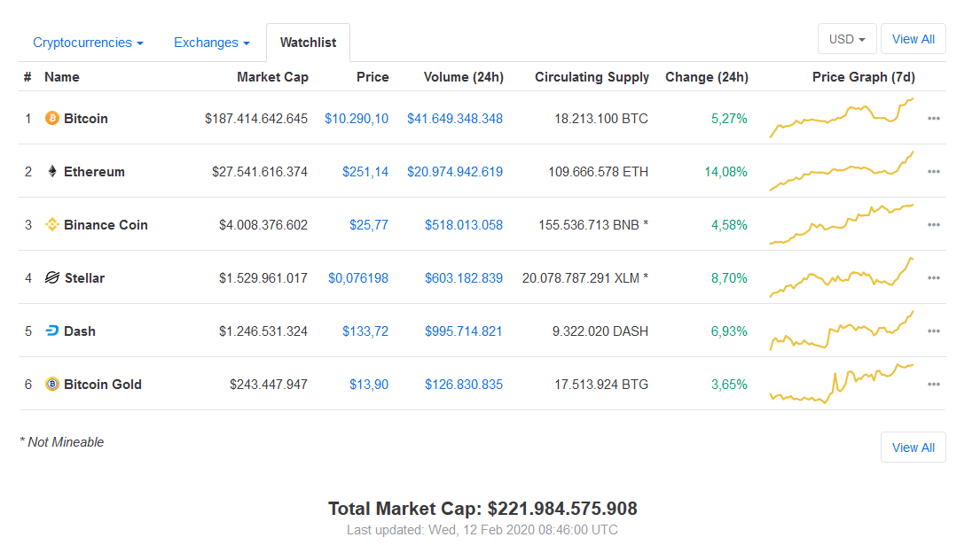Sort by the # rank column header
980x545 pixels.
click(x=27, y=77)
